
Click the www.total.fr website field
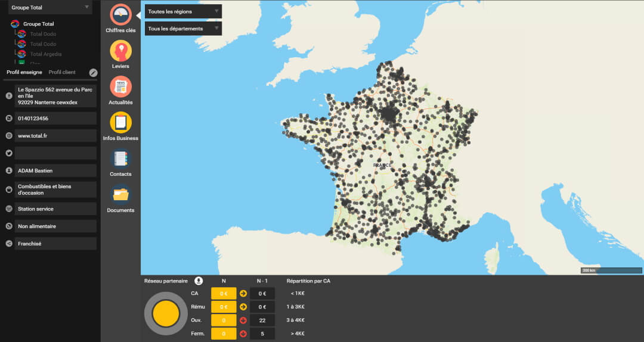click(x=55, y=135)
